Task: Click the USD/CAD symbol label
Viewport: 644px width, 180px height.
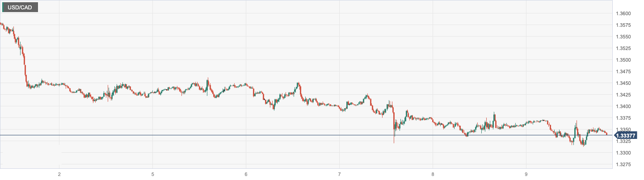Action: tap(20, 7)
